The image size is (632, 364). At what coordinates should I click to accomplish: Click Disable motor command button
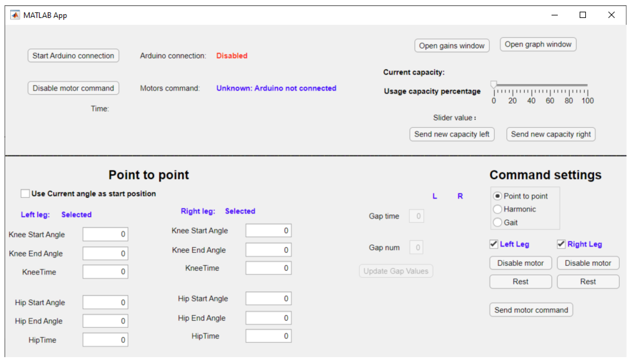coord(73,88)
